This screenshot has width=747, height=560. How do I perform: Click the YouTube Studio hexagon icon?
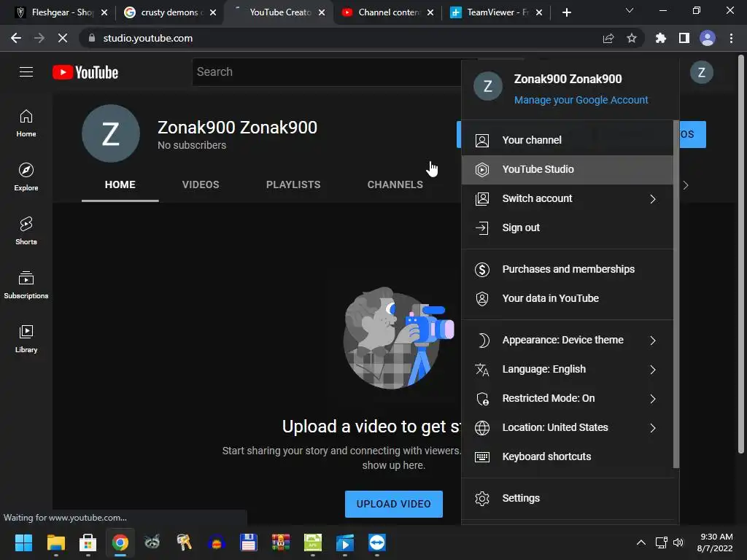coord(482,169)
